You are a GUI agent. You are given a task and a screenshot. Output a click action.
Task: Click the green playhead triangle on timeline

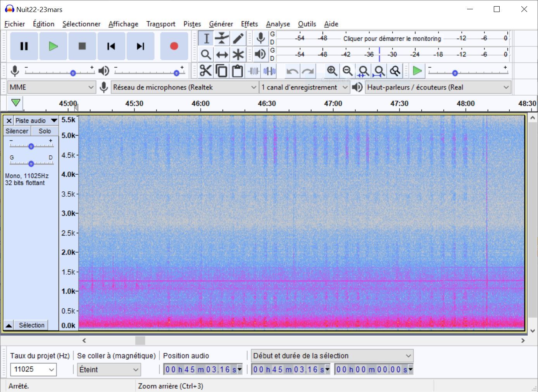16,103
